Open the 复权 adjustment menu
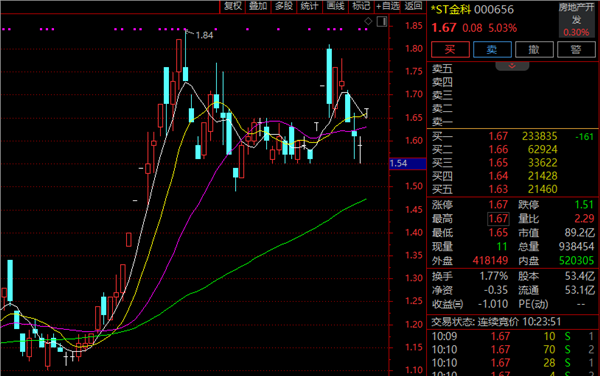 [233, 6]
